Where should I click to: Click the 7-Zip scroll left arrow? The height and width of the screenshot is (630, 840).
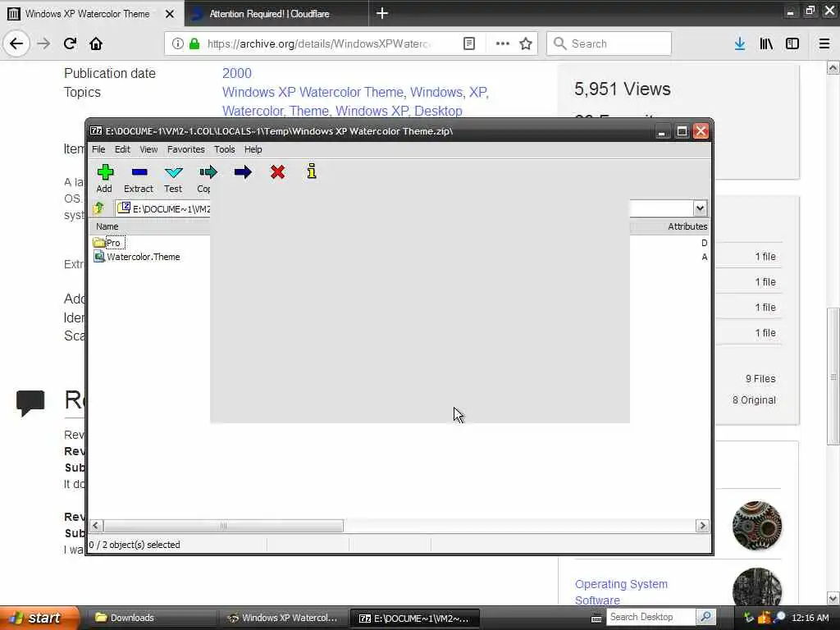click(95, 526)
